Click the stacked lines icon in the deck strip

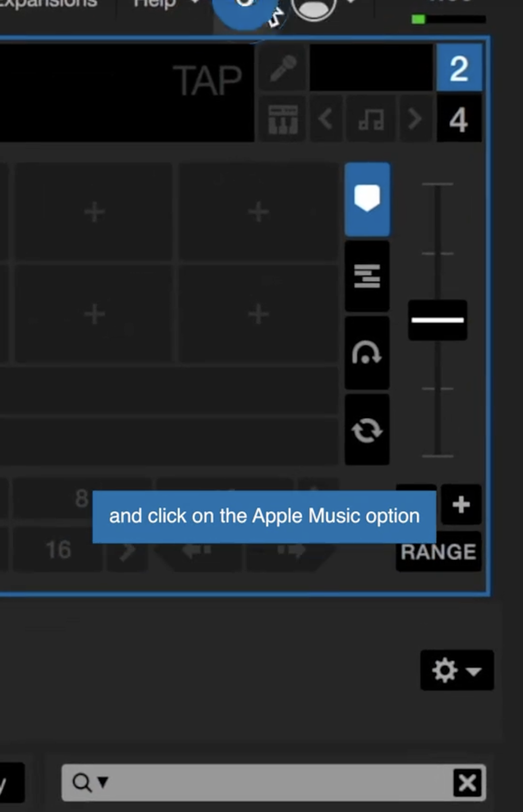click(x=367, y=276)
